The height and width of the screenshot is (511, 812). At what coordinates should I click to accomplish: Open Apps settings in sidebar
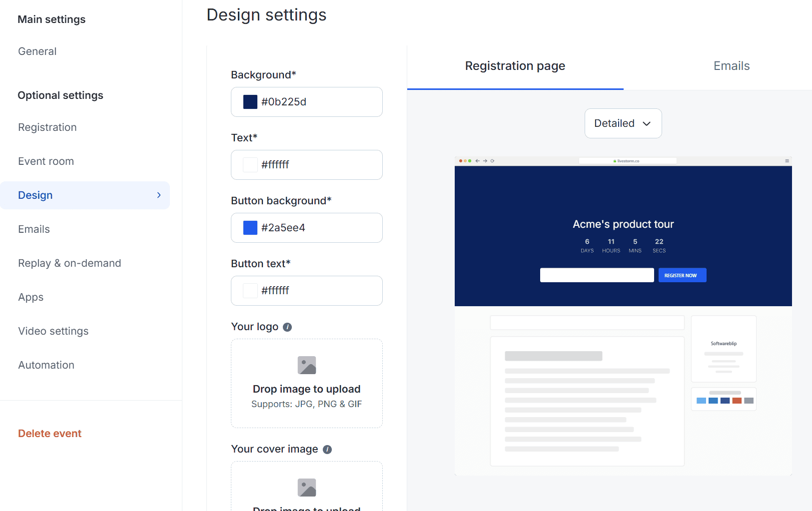(x=31, y=297)
